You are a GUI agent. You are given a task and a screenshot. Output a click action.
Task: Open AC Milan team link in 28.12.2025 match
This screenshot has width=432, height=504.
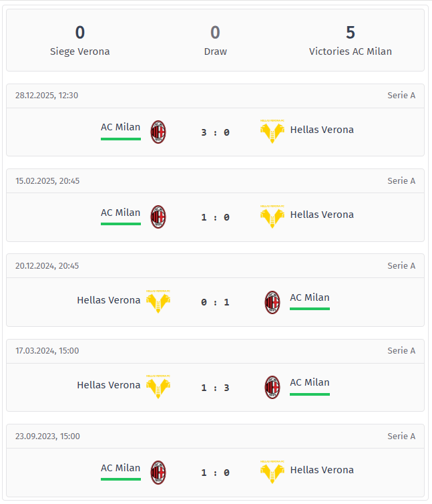pos(121,127)
